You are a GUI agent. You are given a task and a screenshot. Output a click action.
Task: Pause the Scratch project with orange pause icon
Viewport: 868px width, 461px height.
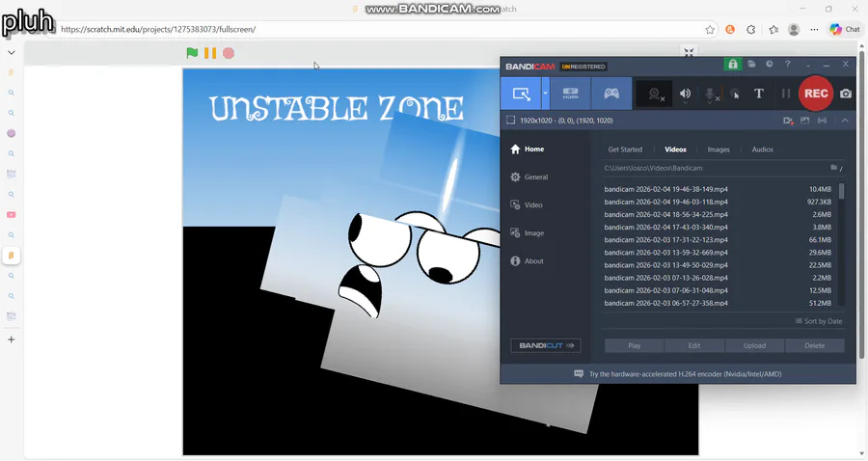(x=210, y=53)
